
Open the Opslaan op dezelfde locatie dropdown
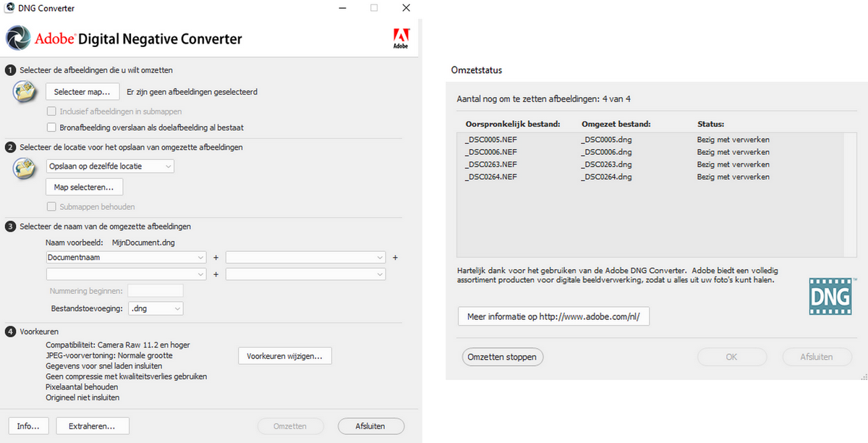point(110,166)
